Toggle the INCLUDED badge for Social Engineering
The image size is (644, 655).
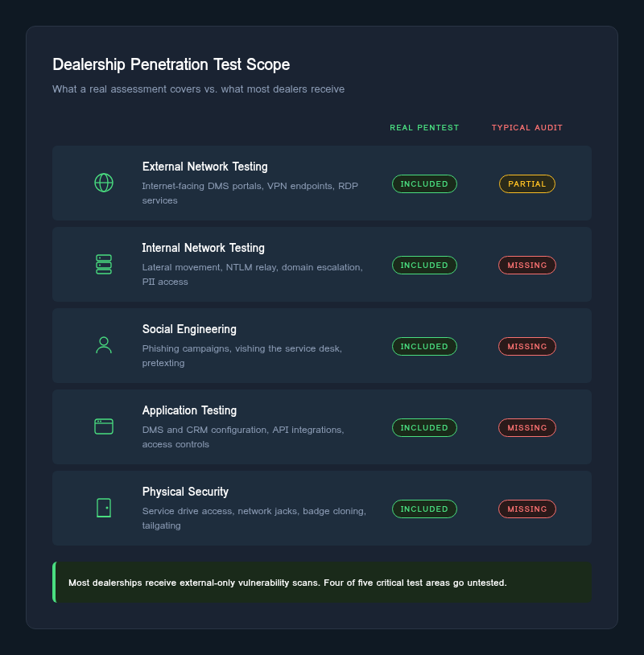[x=424, y=346]
